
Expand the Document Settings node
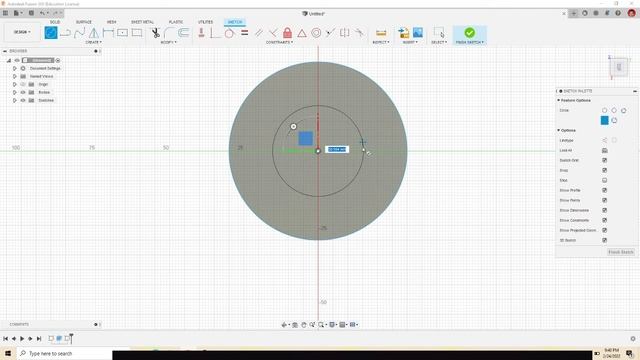tap(15, 68)
